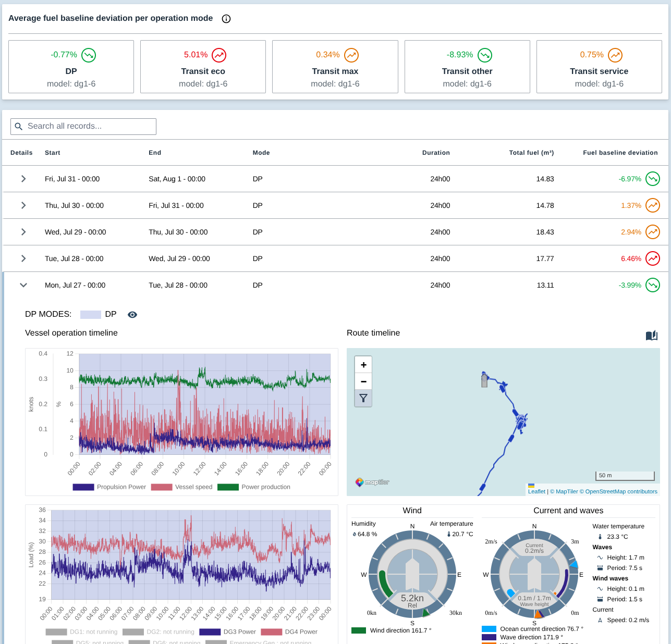Zoom out on the route map
Image resolution: width=671 pixels, height=644 pixels.
coord(363,381)
